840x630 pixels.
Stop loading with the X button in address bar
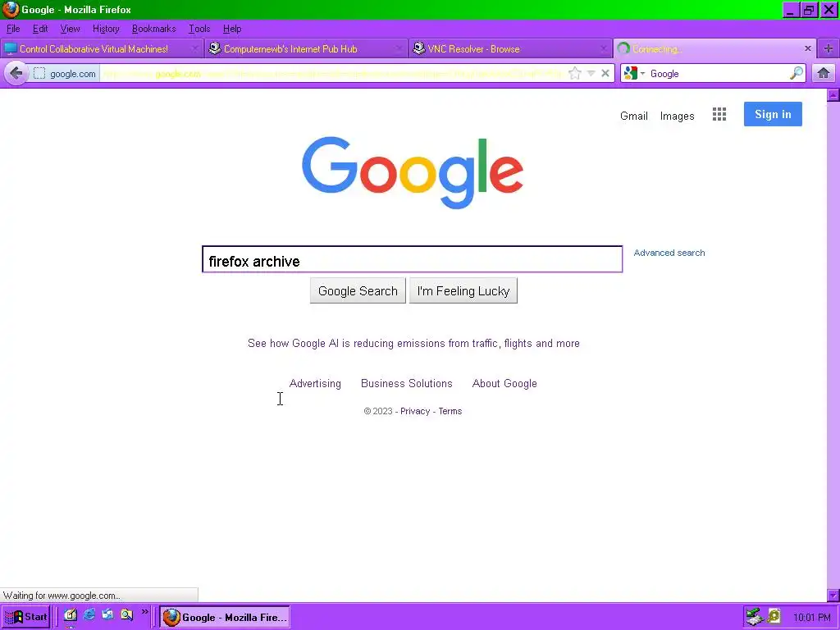coord(605,73)
